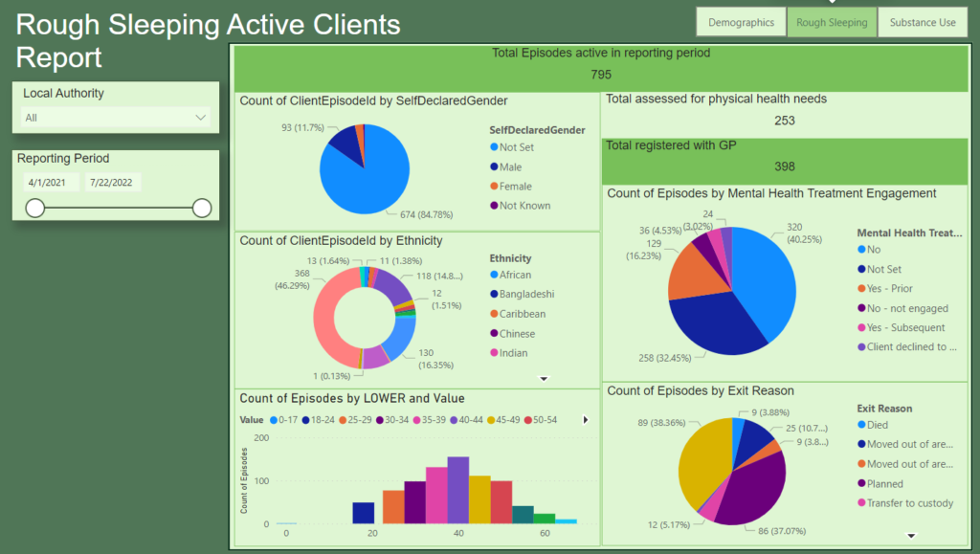Select the Female gender legend marker

[x=494, y=187]
